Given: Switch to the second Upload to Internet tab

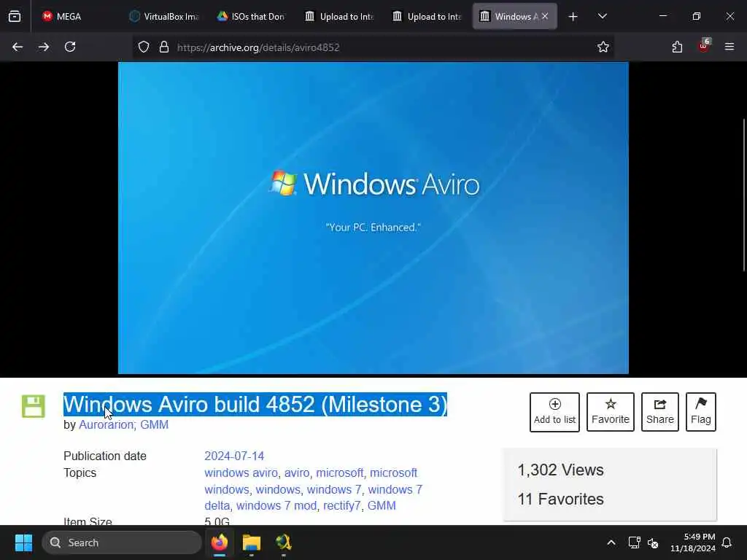Looking at the screenshot, I should pyautogui.click(x=427, y=16).
